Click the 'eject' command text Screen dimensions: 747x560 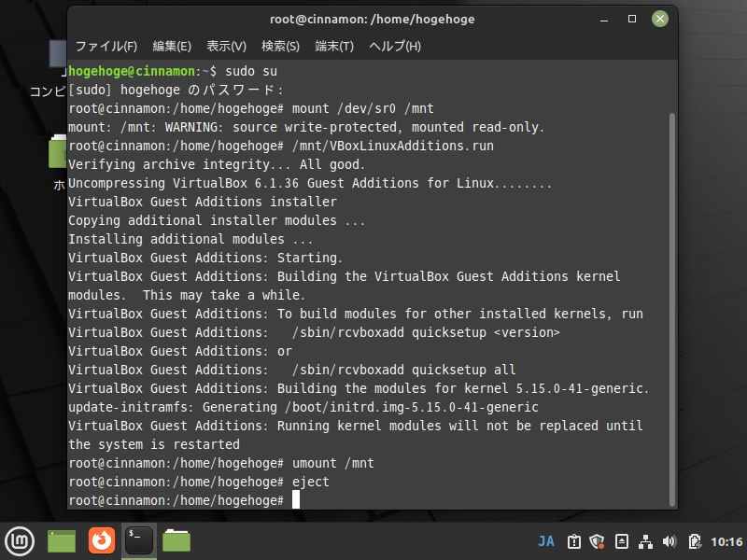click(311, 482)
